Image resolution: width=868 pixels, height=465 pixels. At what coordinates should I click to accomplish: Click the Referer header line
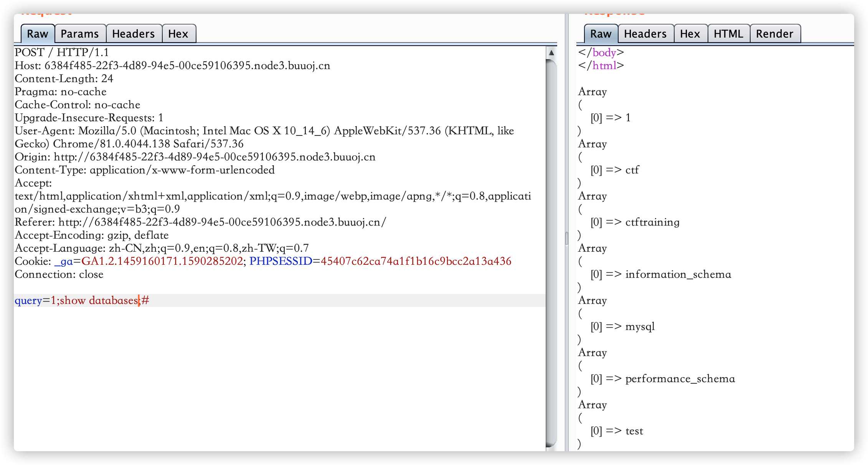pyautogui.click(x=200, y=222)
